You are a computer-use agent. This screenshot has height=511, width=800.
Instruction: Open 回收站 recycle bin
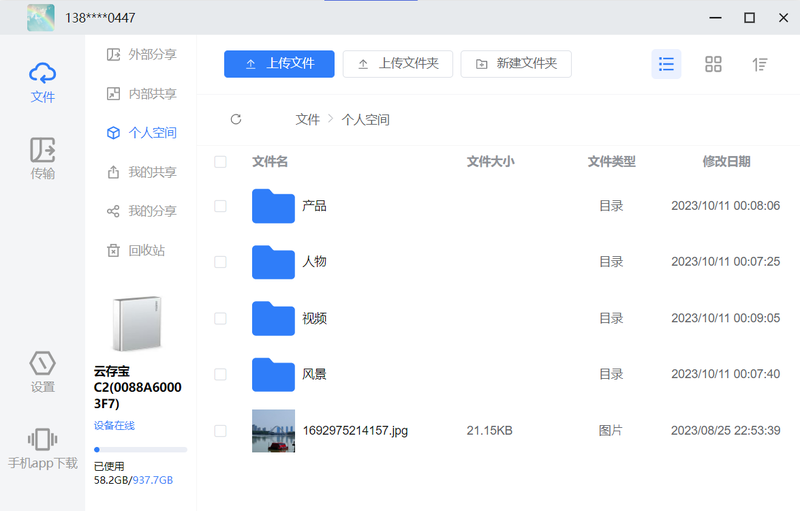click(136, 250)
